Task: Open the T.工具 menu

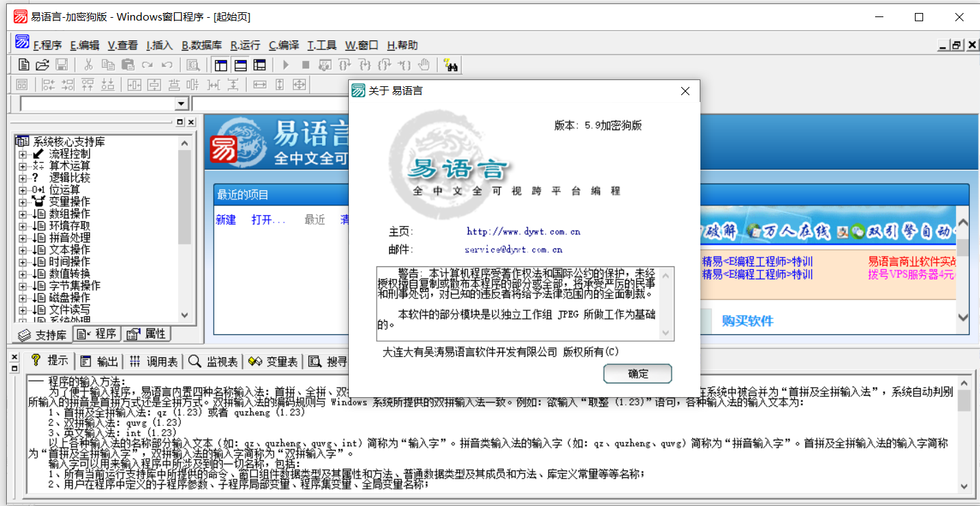Action: pos(322,45)
